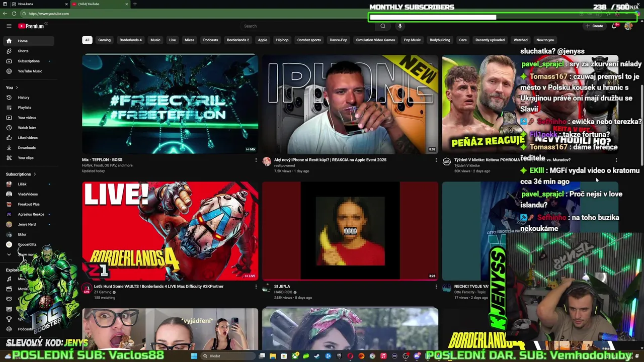Select the Combat sports filter chip

309,40
